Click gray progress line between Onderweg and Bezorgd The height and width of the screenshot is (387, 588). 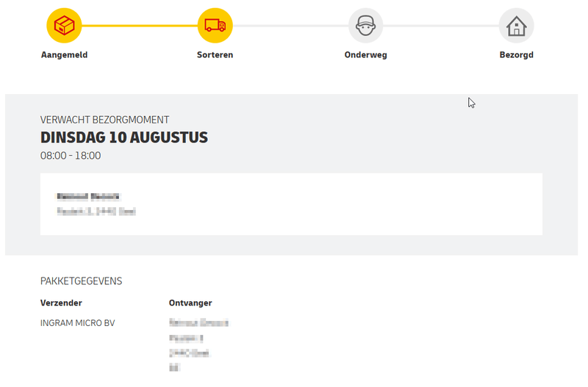441,26
